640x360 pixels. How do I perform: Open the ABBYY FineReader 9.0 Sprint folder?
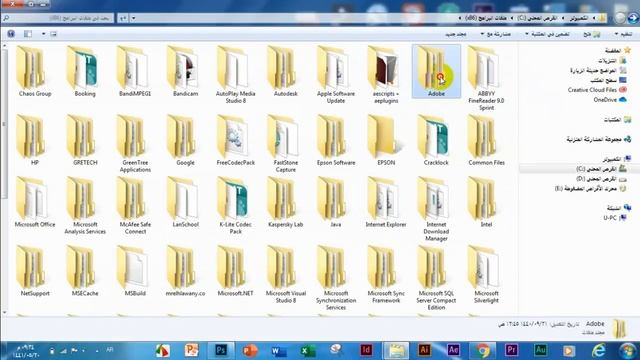486,78
